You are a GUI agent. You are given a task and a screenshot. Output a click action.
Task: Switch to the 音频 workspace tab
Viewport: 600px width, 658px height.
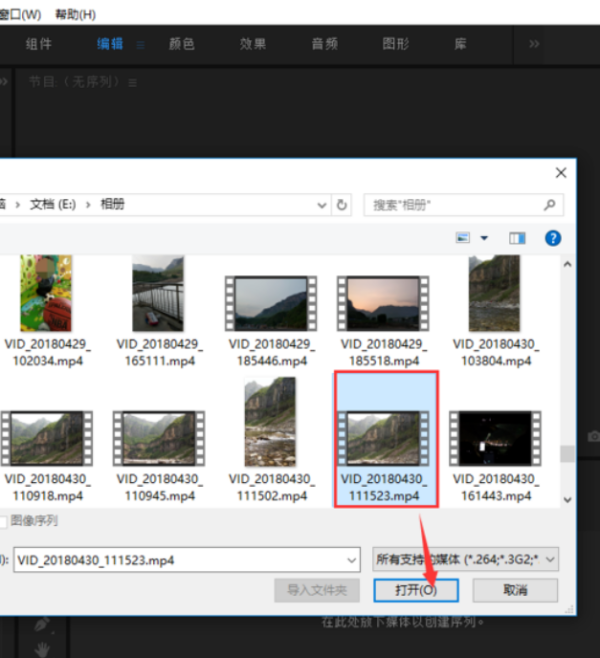(x=324, y=44)
